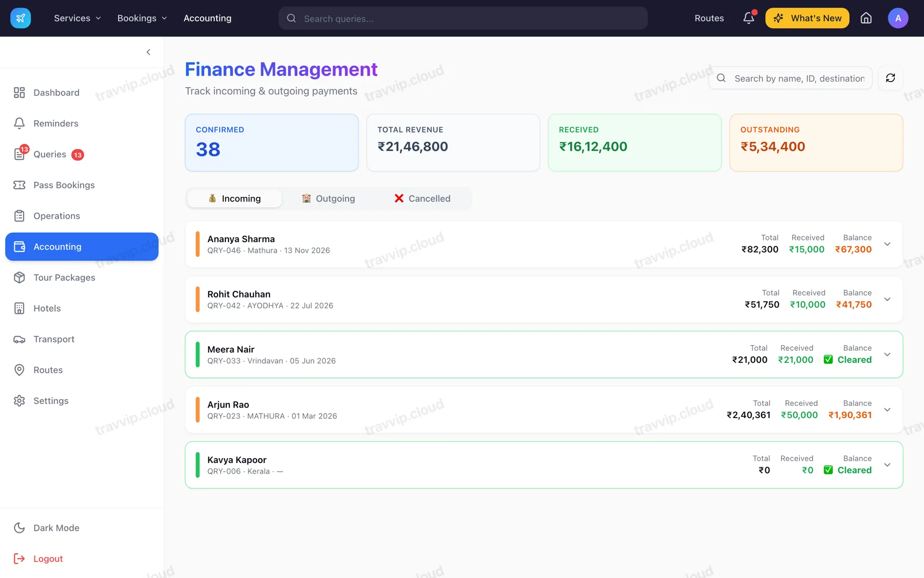
Task: Click the Pass Bookings ticket icon
Action: [x=20, y=185]
